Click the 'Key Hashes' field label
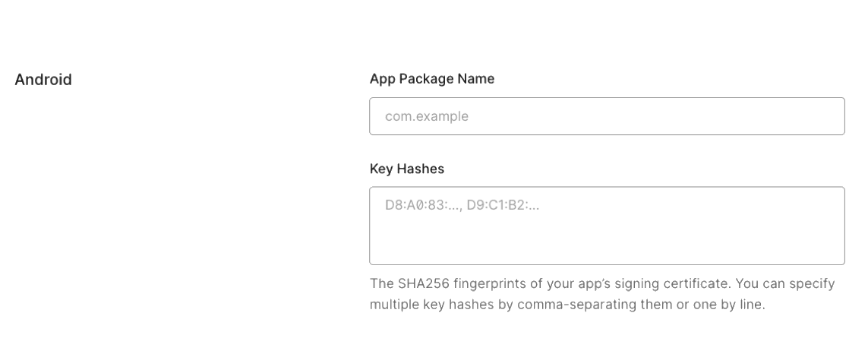 [407, 169]
